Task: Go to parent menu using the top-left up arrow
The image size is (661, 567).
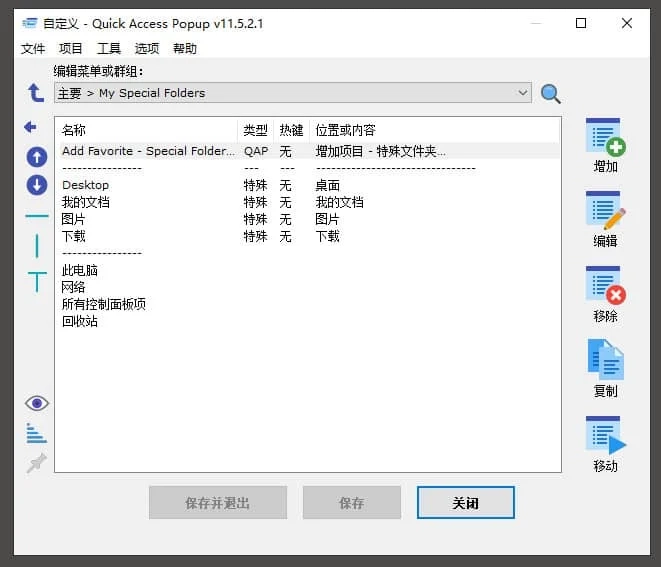Action: coord(36,93)
